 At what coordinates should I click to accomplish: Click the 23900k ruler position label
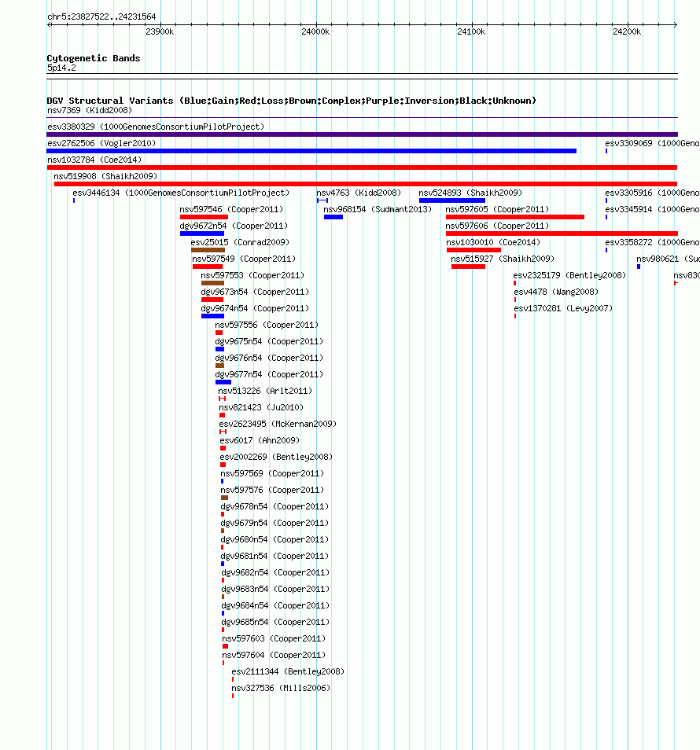point(160,31)
